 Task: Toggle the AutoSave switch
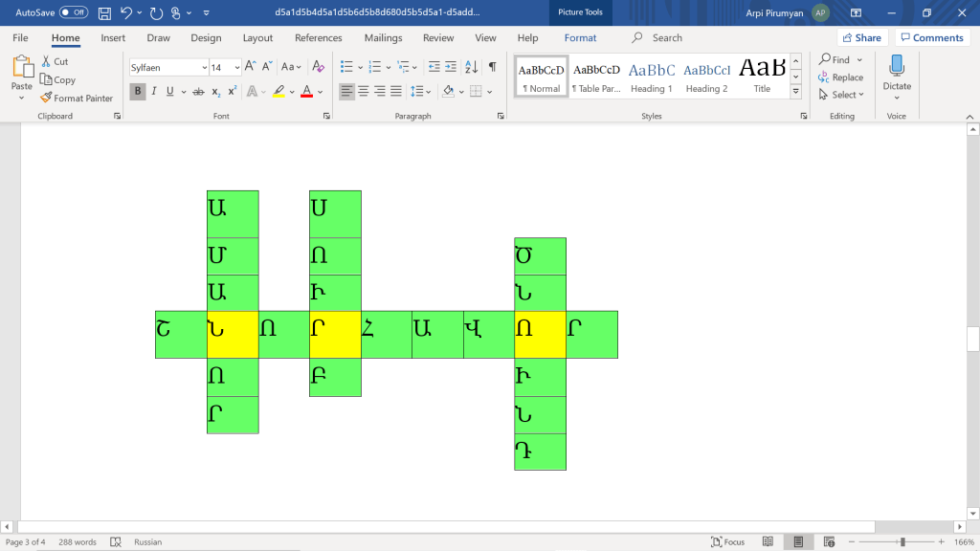coord(74,12)
